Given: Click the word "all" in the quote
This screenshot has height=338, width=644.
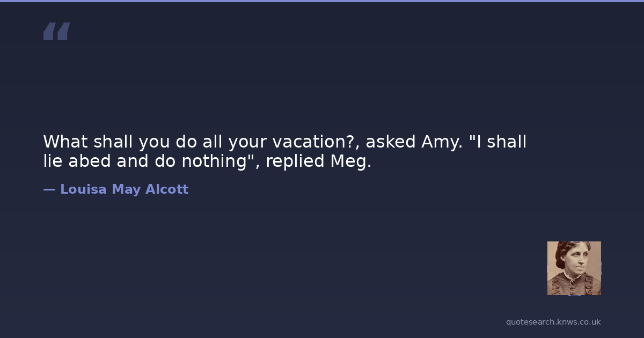Looking at the screenshot, I should click(x=212, y=142).
